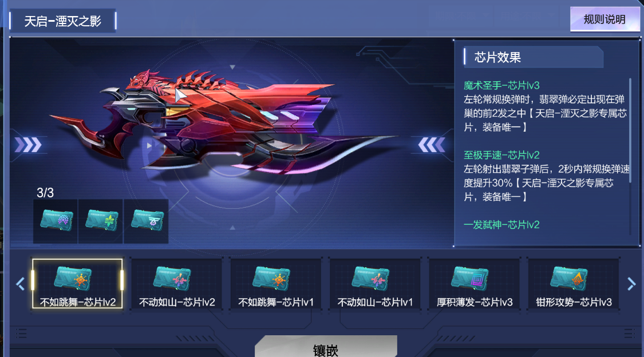The image size is (644, 357).
Task: Click the second equipped chip slot
Action: (x=101, y=221)
